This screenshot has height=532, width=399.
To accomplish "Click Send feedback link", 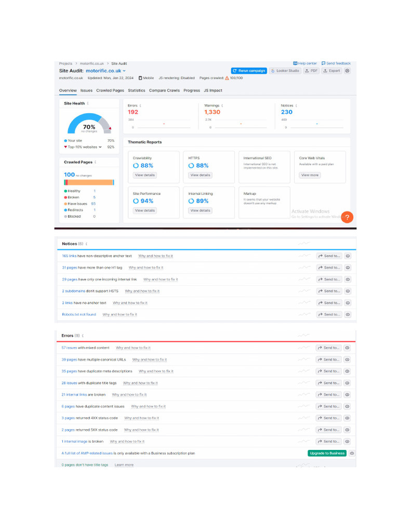I will tap(336, 63).
